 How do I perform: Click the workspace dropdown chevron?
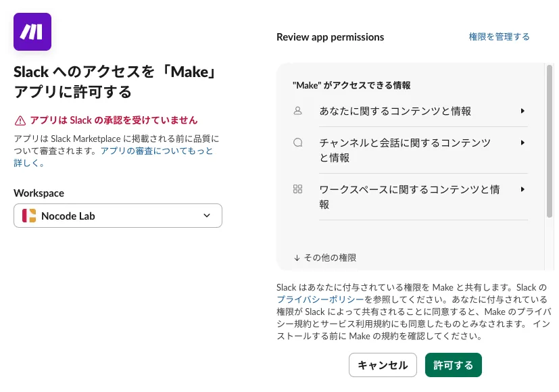pos(207,216)
